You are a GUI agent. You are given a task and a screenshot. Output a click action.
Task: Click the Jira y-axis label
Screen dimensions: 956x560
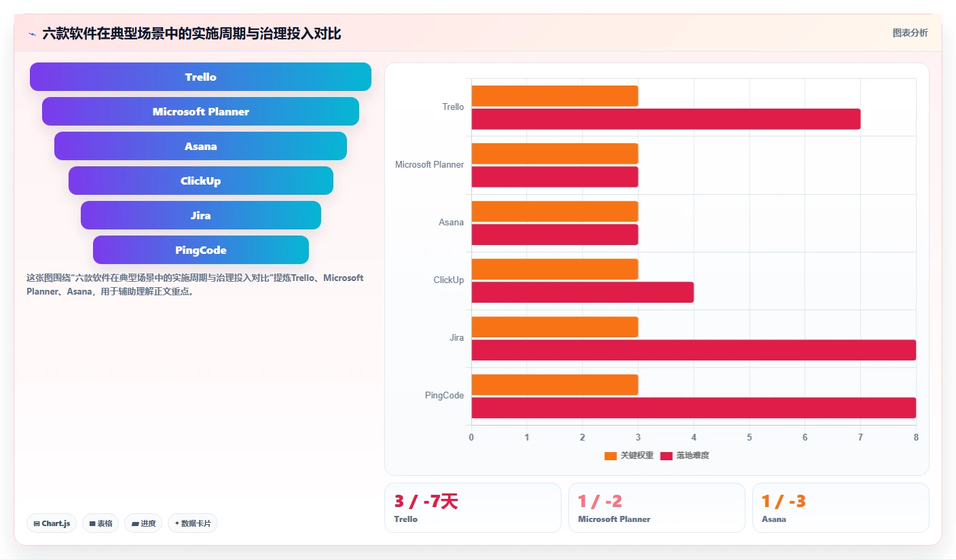click(x=457, y=338)
